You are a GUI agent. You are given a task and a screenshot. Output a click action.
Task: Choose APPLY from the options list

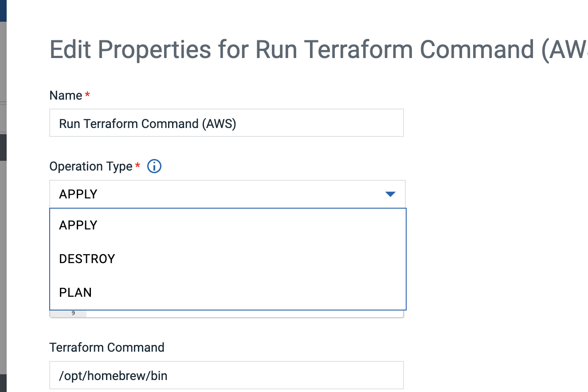[x=78, y=225]
